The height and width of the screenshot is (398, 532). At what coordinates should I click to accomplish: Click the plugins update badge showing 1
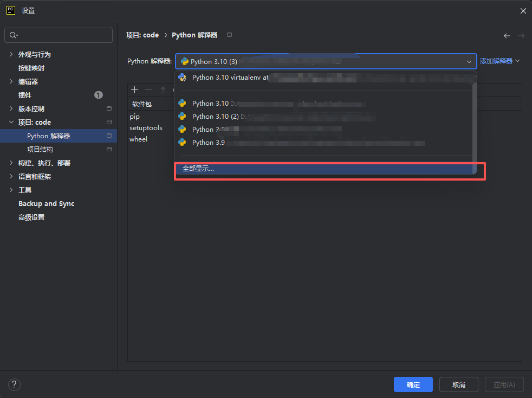point(99,95)
